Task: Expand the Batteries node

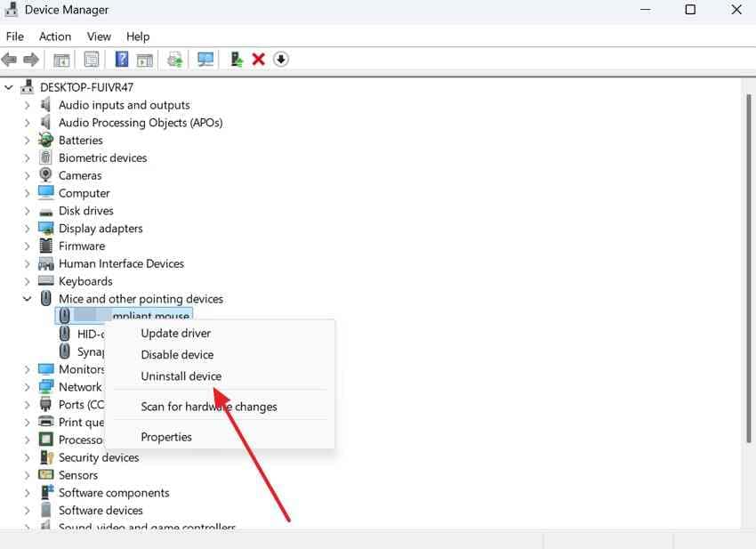Action: [27, 141]
